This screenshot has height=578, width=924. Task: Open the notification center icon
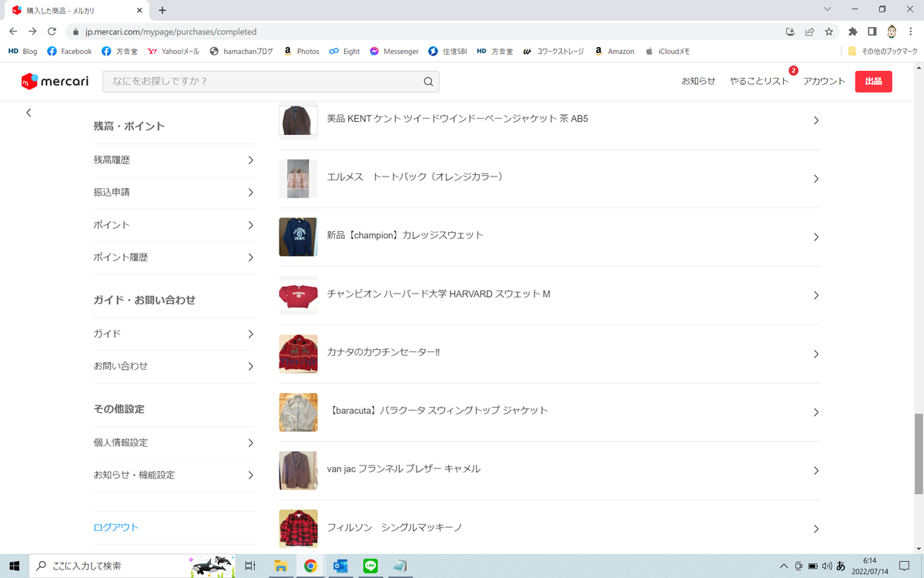(x=904, y=566)
